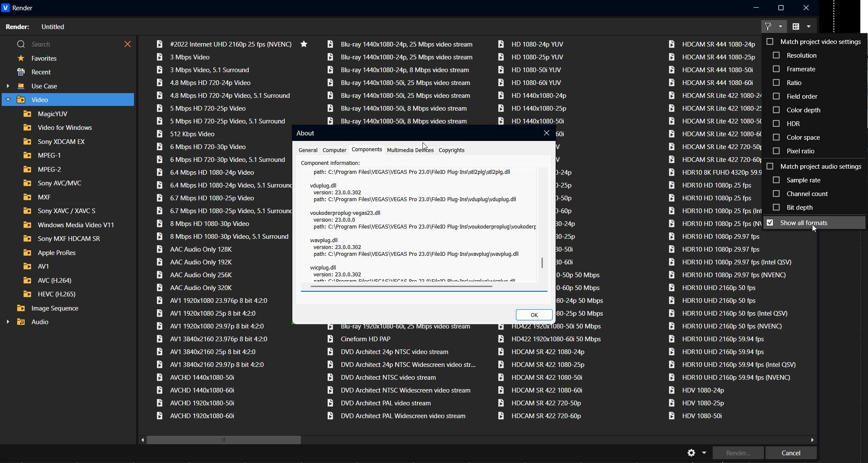Open dropdown arrow beside view layout icon
The image size is (868, 463).
809,26
